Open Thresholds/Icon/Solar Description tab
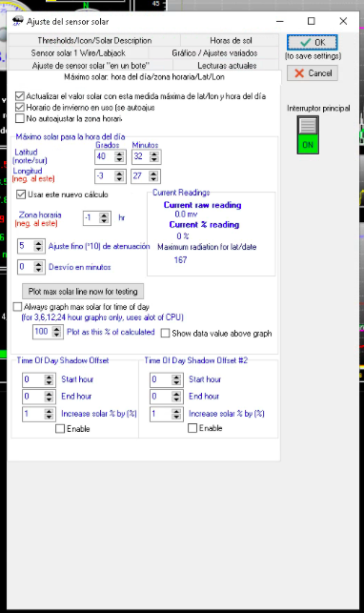The height and width of the screenshot is (613, 364). [x=94, y=40]
